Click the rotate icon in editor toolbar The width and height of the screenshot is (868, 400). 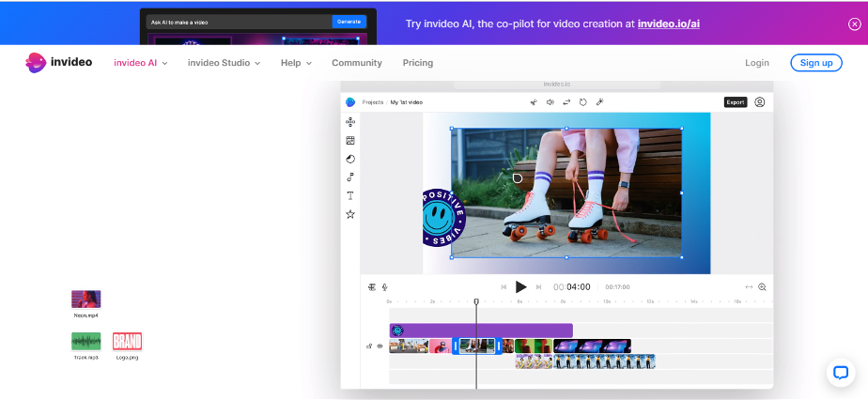point(583,102)
